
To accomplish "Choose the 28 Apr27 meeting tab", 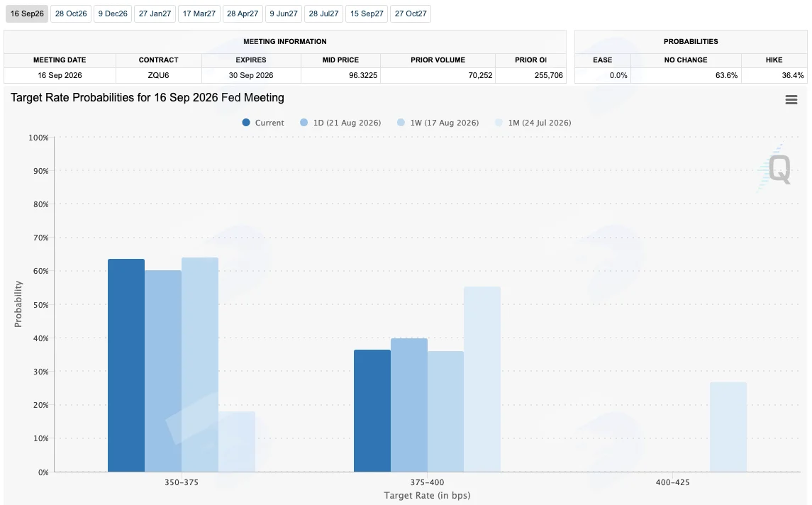I will [243, 13].
